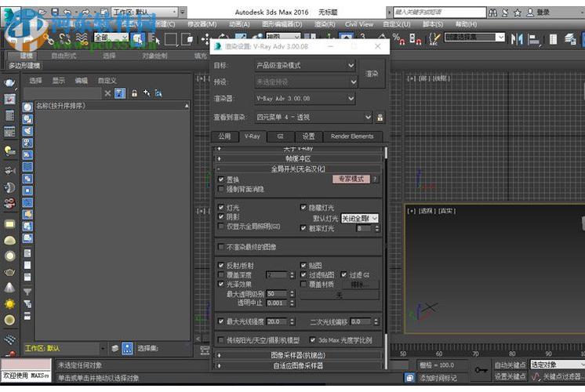Viewport: 585px width, 392px height.
Task: Click the padlock icon in the scene explorer toolbar
Action: point(134,93)
